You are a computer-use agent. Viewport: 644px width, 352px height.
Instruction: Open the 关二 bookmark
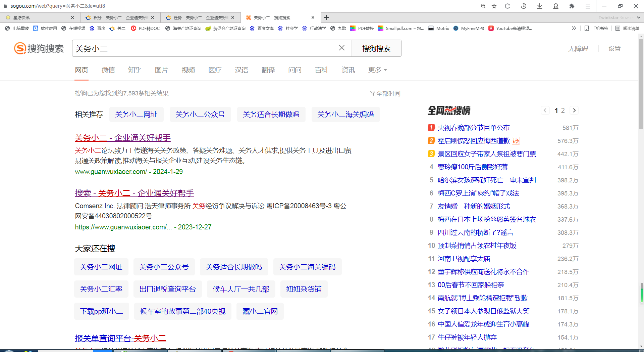(x=118, y=29)
